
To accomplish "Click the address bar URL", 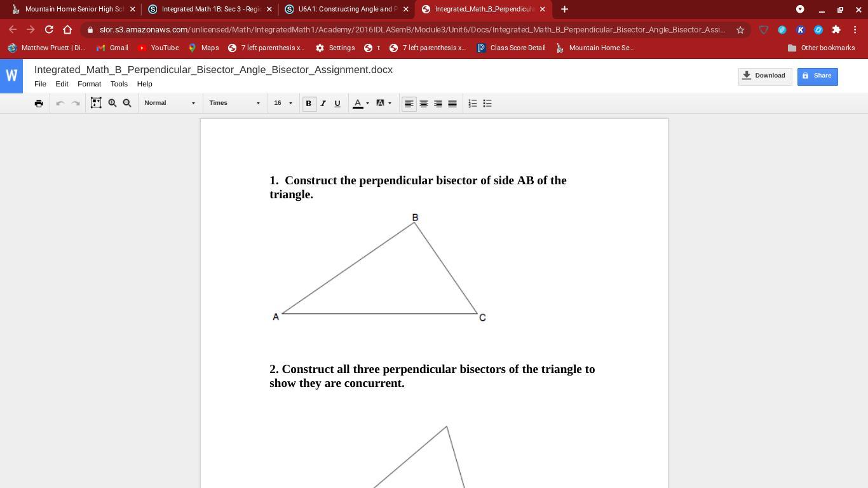I will click(x=412, y=30).
